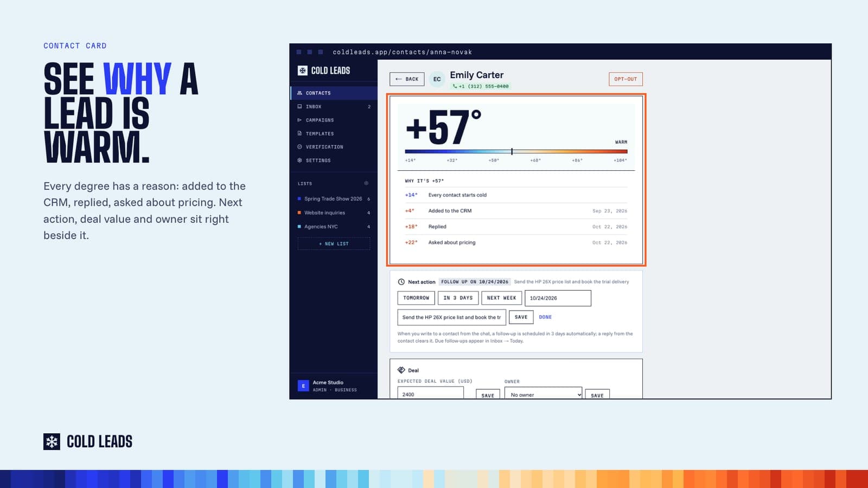Open the Inbox item in sidebar
Viewport: 868px width, 488px height.
point(334,106)
